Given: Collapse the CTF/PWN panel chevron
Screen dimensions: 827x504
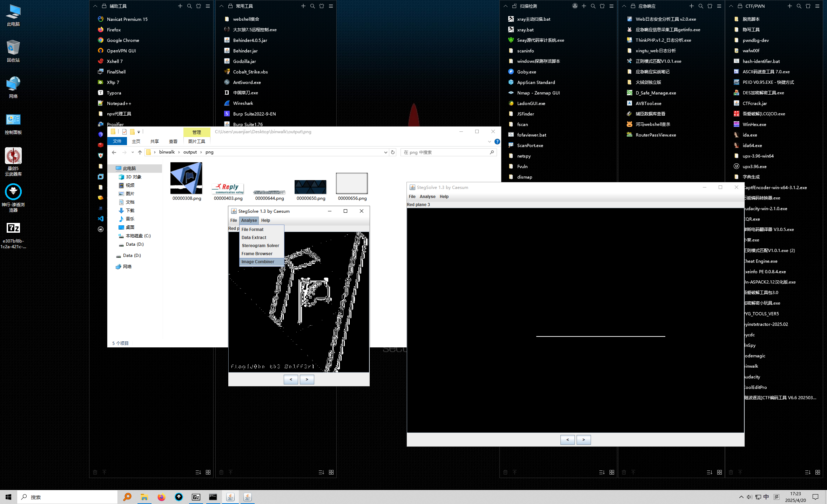Looking at the screenshot, I should [731, 6].
